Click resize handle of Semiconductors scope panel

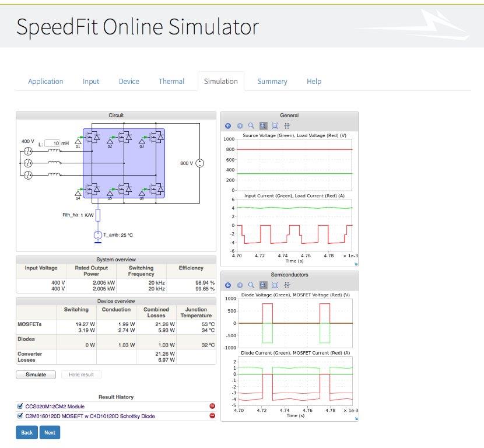(x=356, y=419)
